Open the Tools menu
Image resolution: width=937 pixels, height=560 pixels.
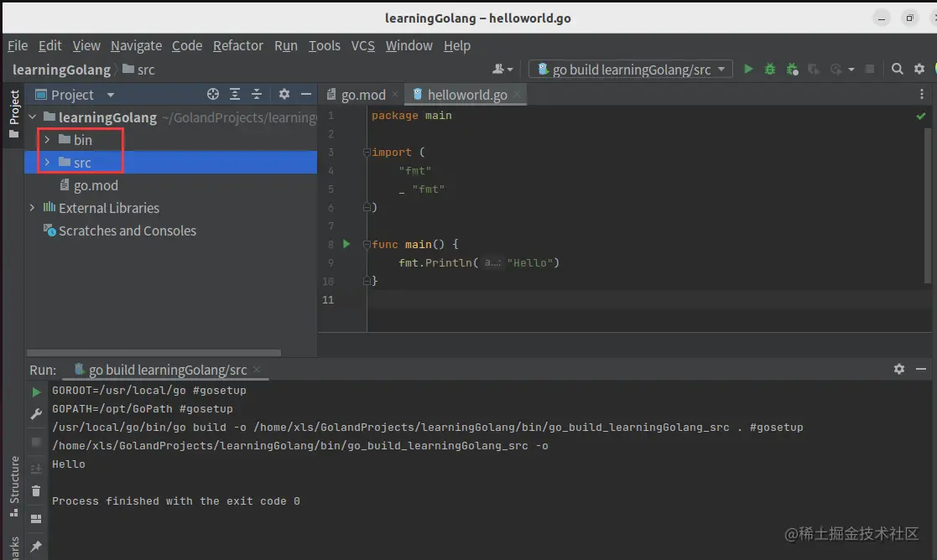(324, 45)
